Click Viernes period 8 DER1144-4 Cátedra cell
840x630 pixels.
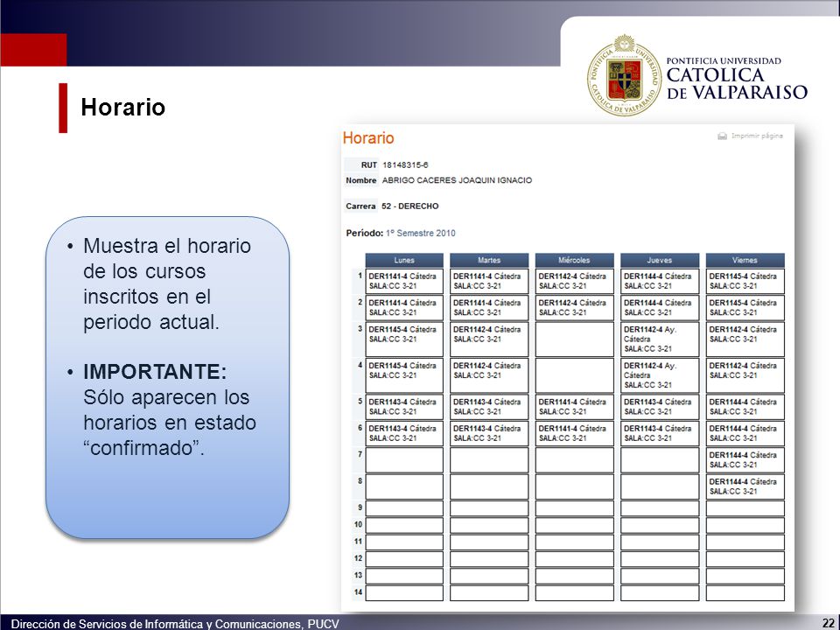[x=745, y=486]
